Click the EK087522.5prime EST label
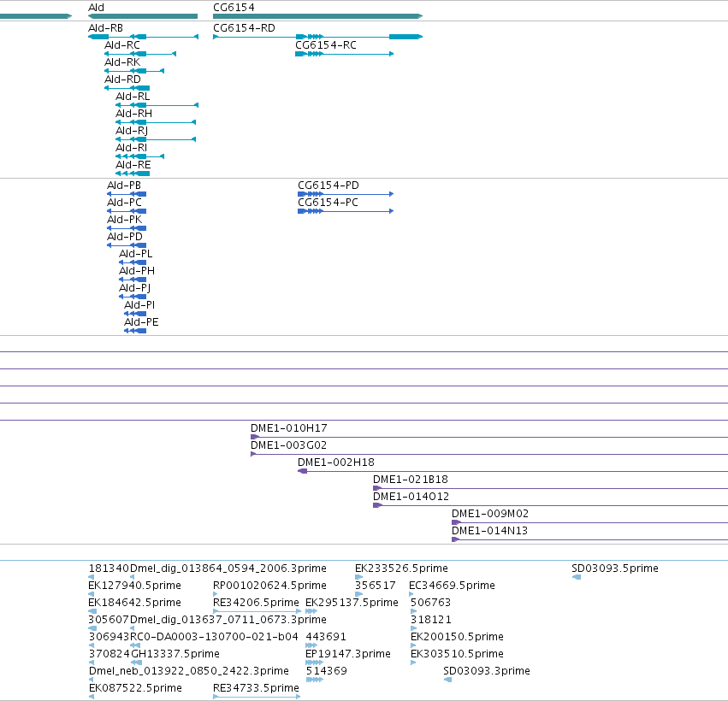Screen dimensions: 728x701 [135, 689]
